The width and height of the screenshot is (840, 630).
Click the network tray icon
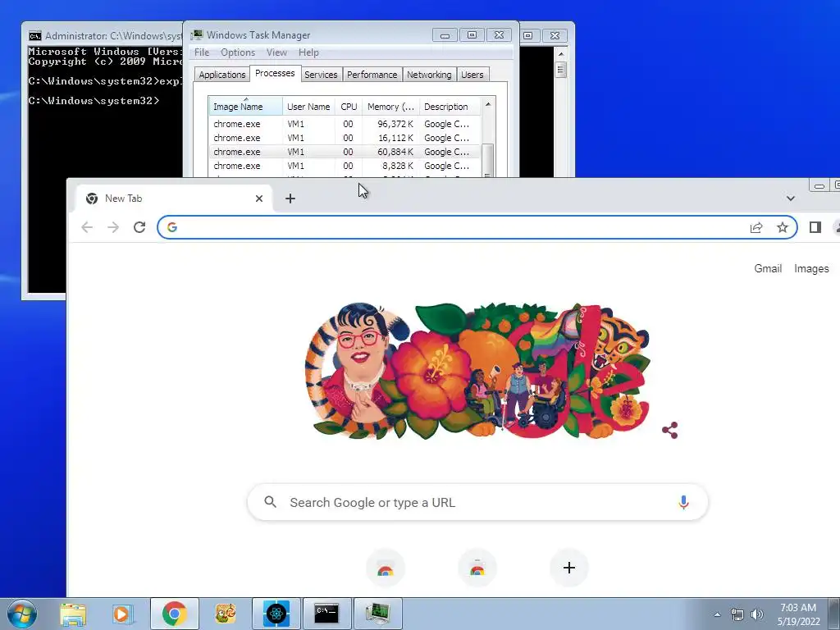click(737, 614)
